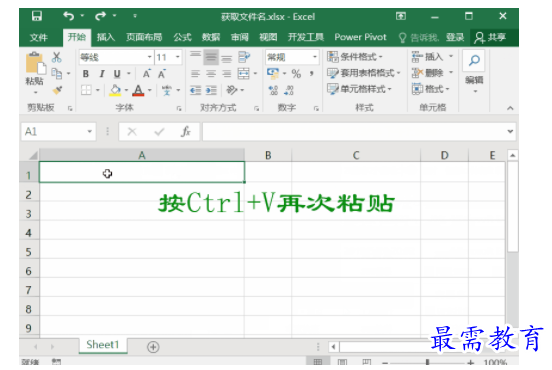Open 格式 format cells menu
Screen dimensions: 552x370
(x=431, y=89)
